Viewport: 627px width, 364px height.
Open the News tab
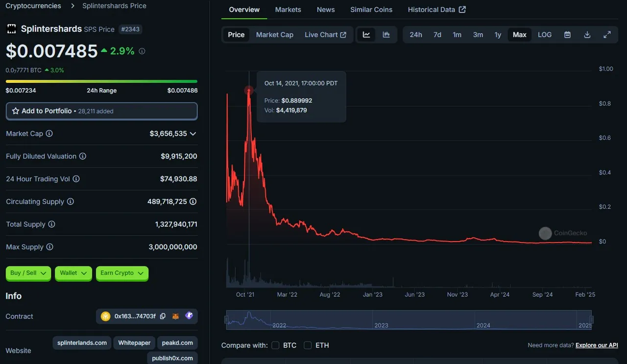point(326,10)
